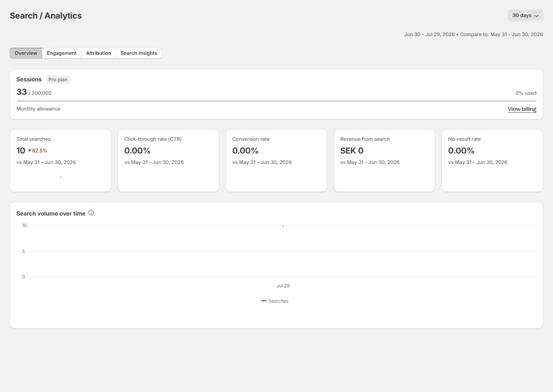553x392 pixels.
Task: Switch to the Engagement tab
Action: tap(62, 53)
